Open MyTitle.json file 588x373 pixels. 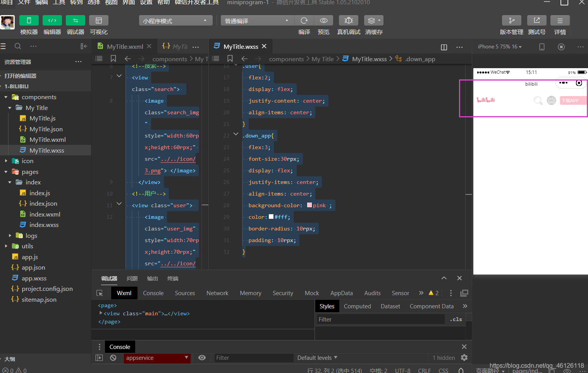pos(46,129)
